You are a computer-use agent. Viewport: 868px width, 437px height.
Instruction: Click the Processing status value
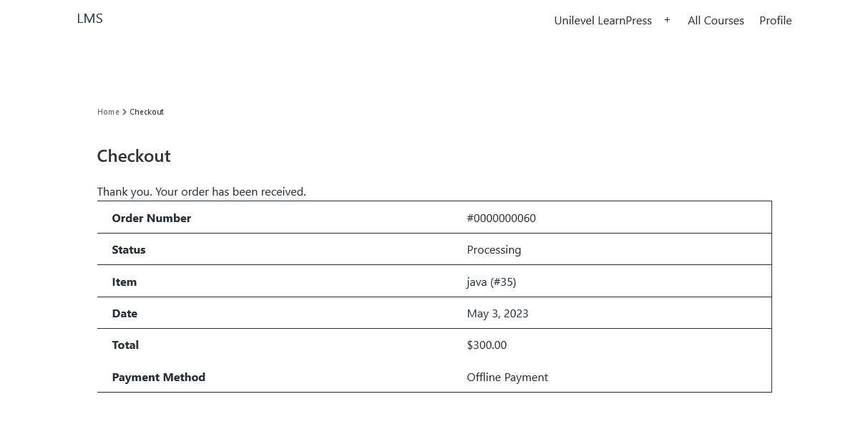(x=494, y=250)
